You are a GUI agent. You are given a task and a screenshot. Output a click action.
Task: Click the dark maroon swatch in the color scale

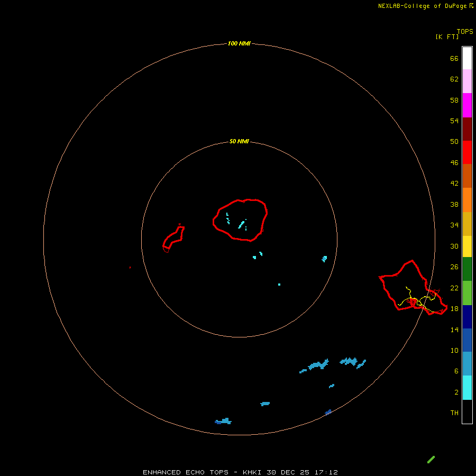[467, 129]
